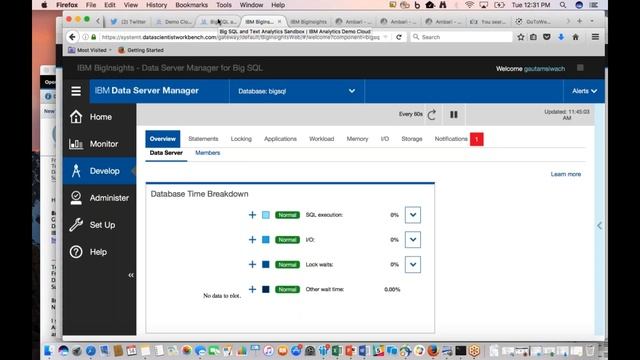Open the Lock waits row dropdown arrow
The width and height of the screenshot is (640, 360).
[413, 264]
